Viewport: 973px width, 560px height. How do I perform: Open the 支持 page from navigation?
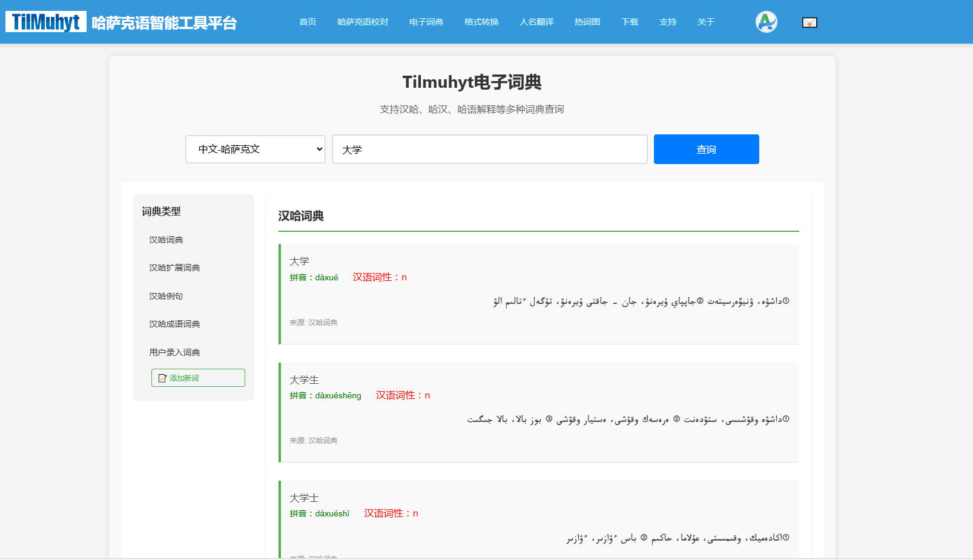(667, 22)
